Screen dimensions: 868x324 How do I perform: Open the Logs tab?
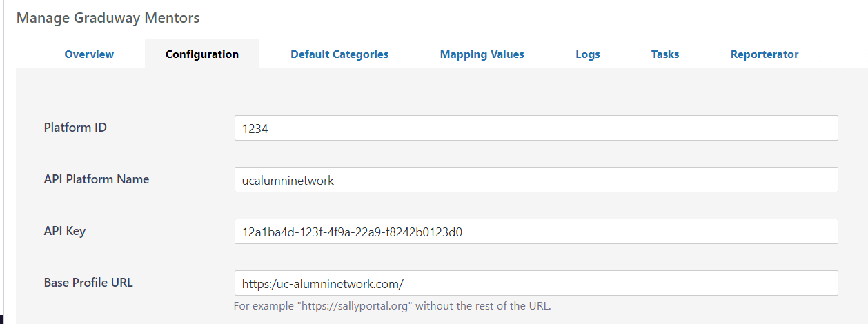point(587,54)
